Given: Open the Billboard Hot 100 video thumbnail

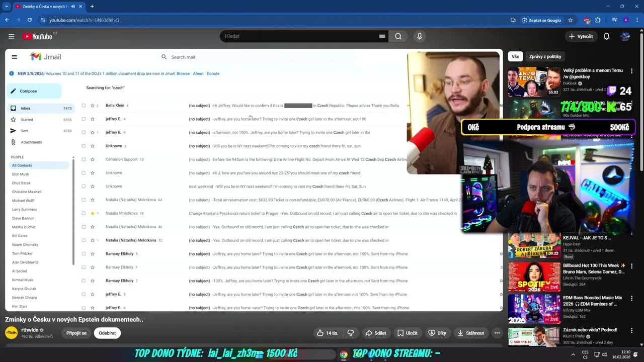Looking at the screenshot, I should point(534,277).
